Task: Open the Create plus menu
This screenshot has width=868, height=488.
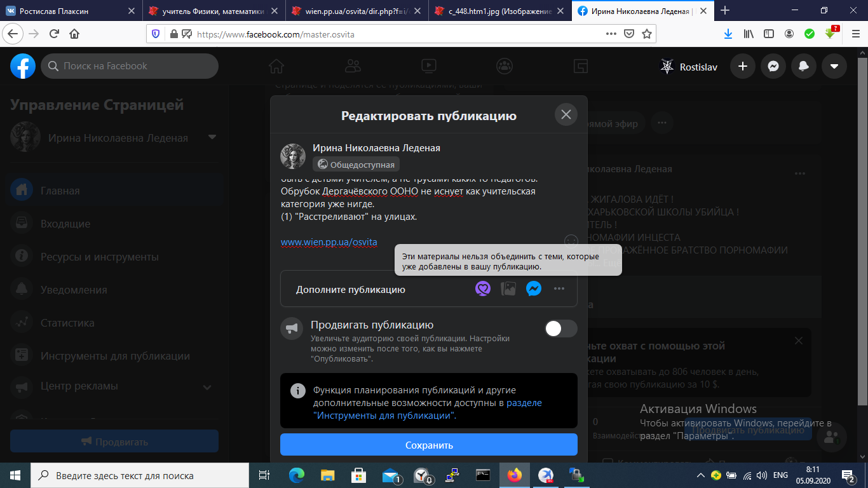Action: [742, 66]
